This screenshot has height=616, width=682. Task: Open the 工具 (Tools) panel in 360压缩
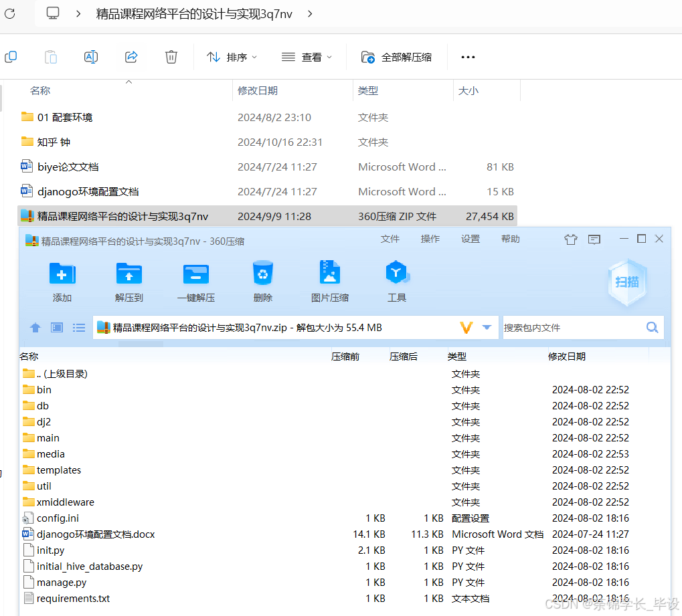(x=396, y=281)
